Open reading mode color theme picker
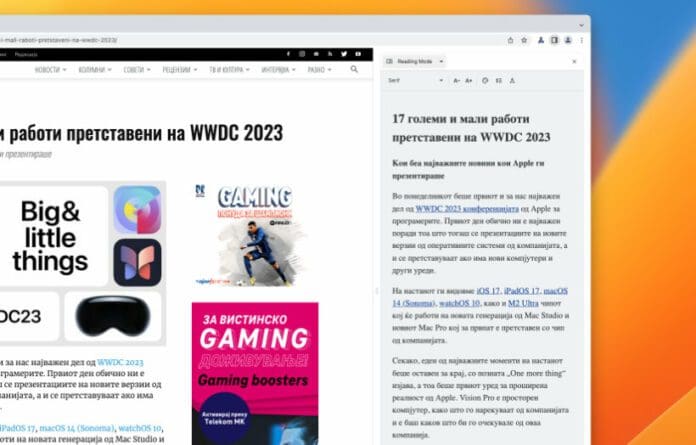This screenshot has width=696, height=445. coord(485,80)
